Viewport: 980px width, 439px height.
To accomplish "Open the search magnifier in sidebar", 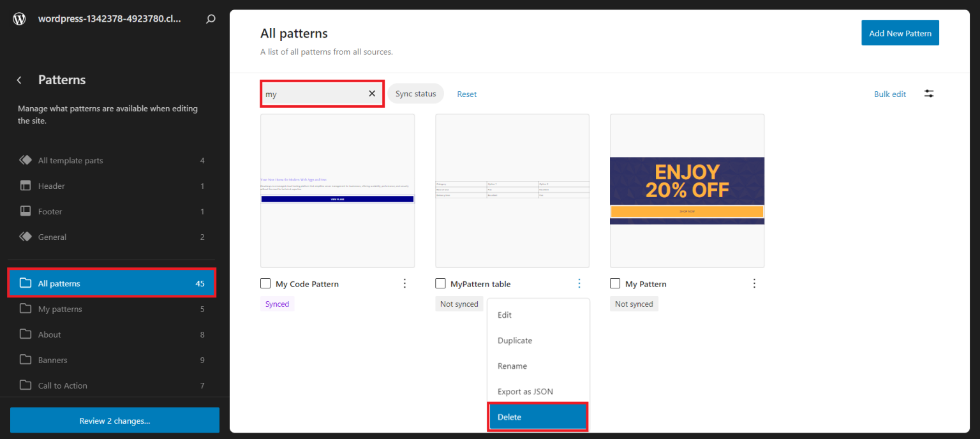I will [x=211, y=19].
